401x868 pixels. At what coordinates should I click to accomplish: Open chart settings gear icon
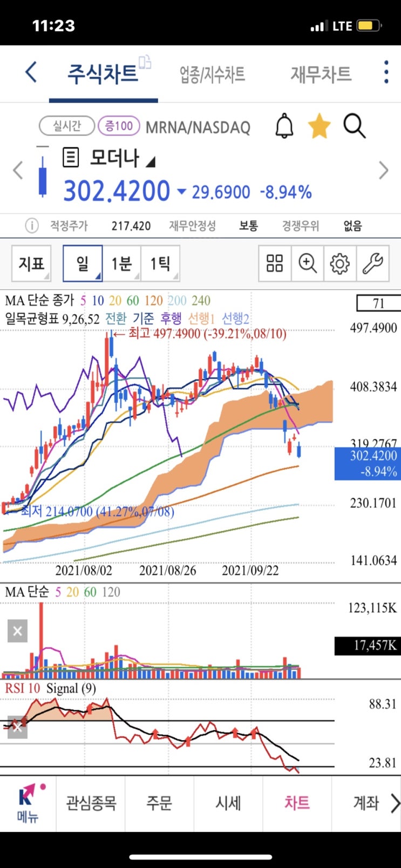(340, 263)
